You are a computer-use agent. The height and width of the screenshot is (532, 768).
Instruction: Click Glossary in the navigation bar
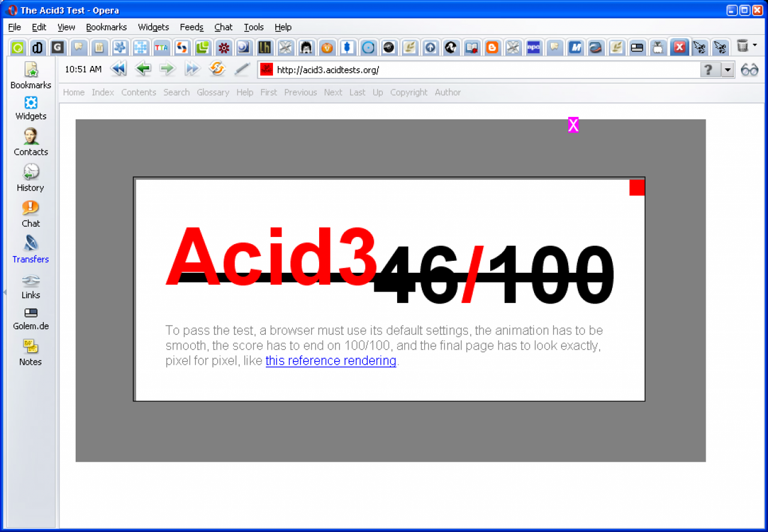tap(213, 92)
